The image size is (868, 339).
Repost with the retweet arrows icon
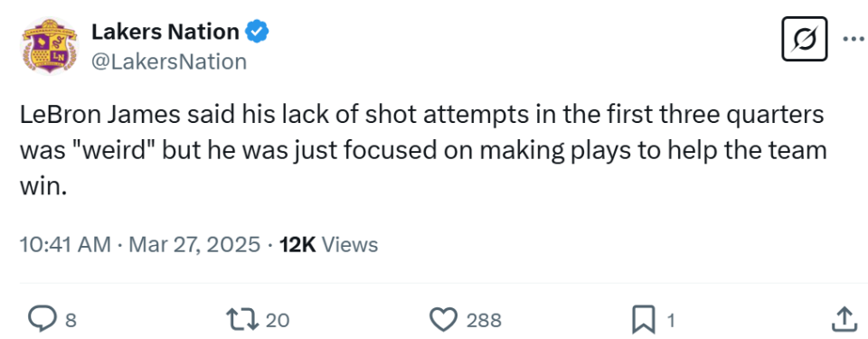241,320
